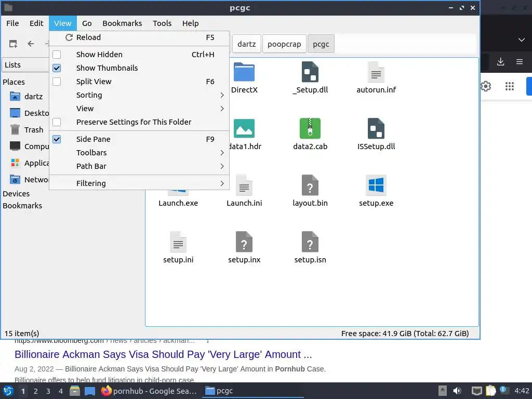Open the Tools menu
This screenshot has width=532, height=399.
[x=162, y=23]
